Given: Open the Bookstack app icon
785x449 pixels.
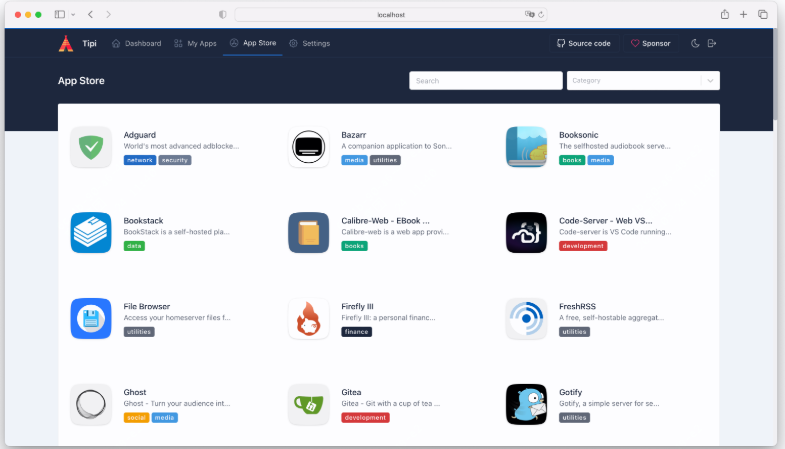Looking at the screenshot, I should point(91,232).
